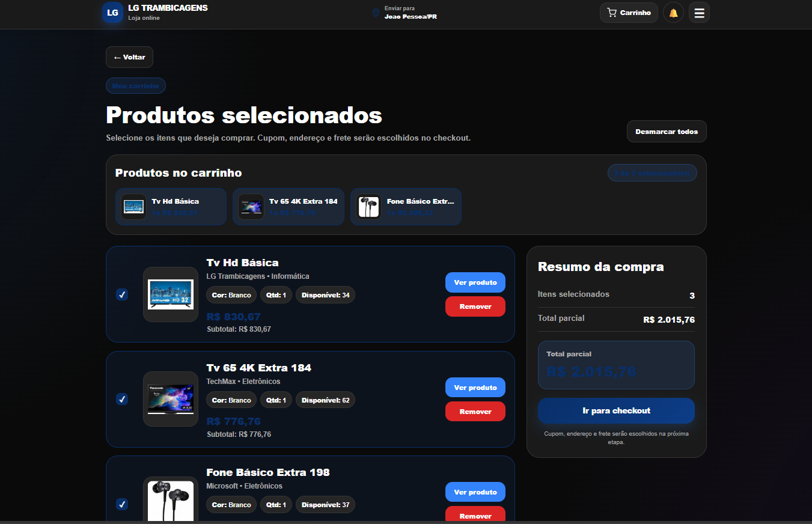
Task: View product for Fone Básico Extra 198
Action: point(475,492)
